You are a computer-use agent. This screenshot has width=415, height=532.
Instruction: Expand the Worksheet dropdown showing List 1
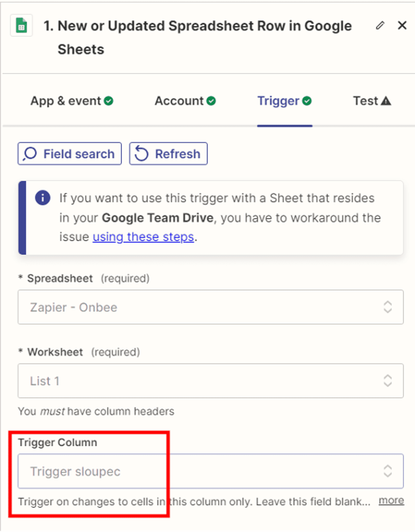[x=210, y=381]
